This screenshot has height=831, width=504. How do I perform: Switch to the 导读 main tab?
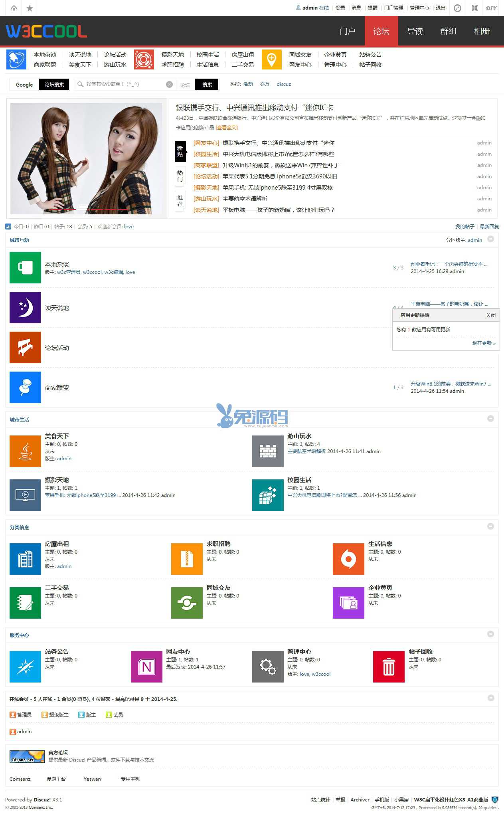(415, 31)
